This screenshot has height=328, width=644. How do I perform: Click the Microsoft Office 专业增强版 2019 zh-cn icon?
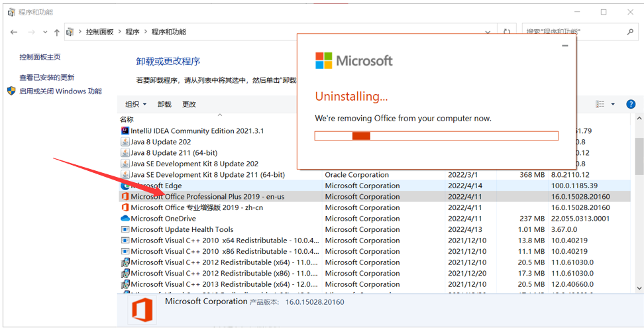point(125,207)
